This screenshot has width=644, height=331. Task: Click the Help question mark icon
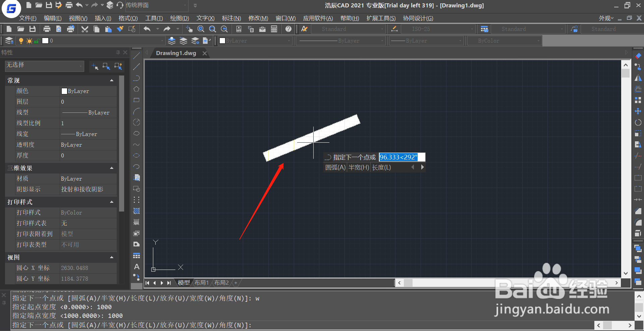click(288, 29)
